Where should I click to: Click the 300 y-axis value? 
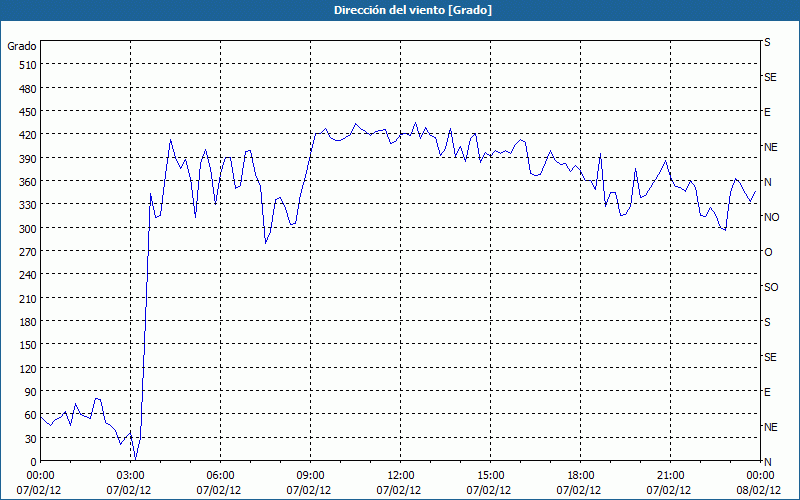(28, 229)
